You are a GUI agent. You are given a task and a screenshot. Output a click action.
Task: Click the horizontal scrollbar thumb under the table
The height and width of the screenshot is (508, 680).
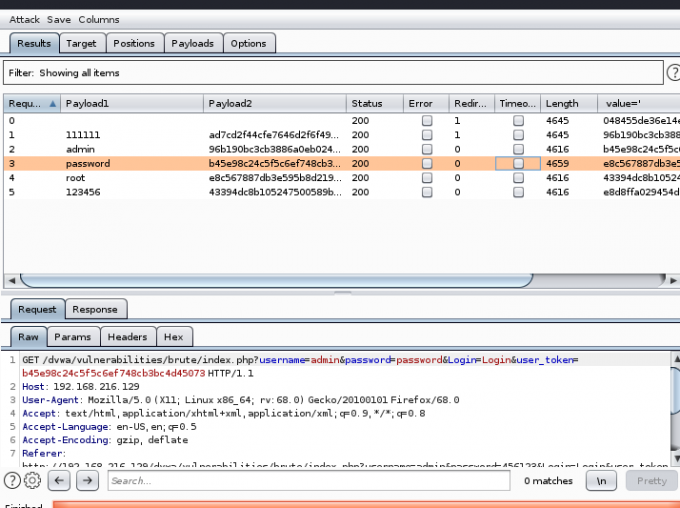[x=276, y=281]
